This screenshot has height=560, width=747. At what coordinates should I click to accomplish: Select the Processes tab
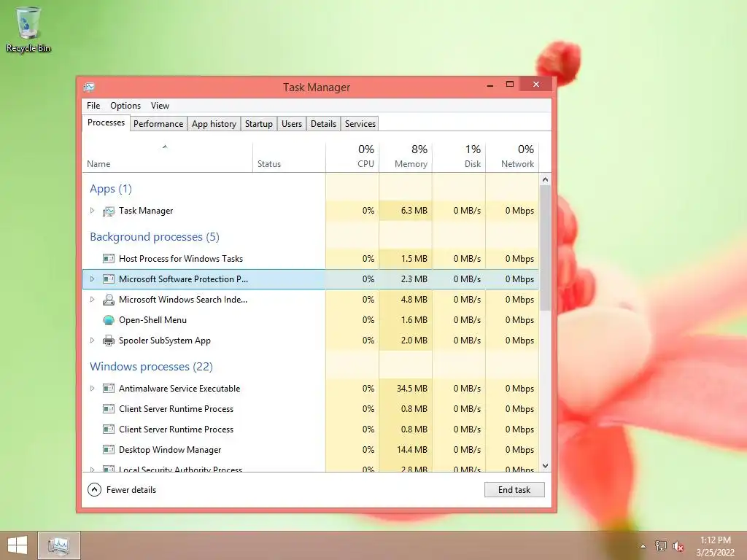pyautogui.click(x=106, y=122)
